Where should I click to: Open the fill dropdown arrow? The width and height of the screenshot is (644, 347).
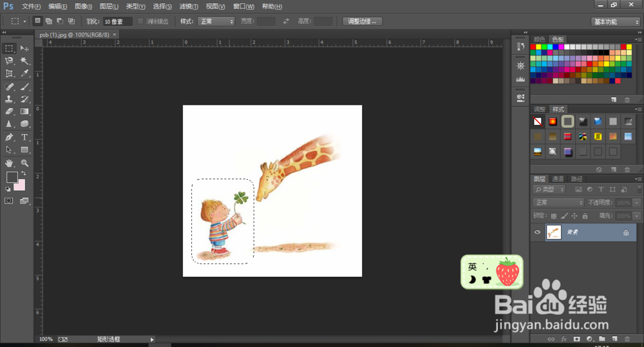click(637, 216)
